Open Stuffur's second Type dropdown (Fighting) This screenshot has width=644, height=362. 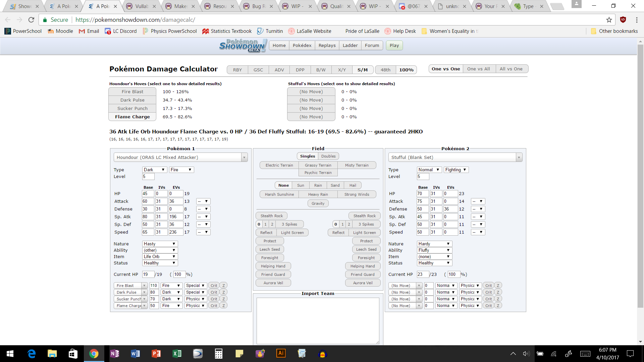tap(456, 170)
